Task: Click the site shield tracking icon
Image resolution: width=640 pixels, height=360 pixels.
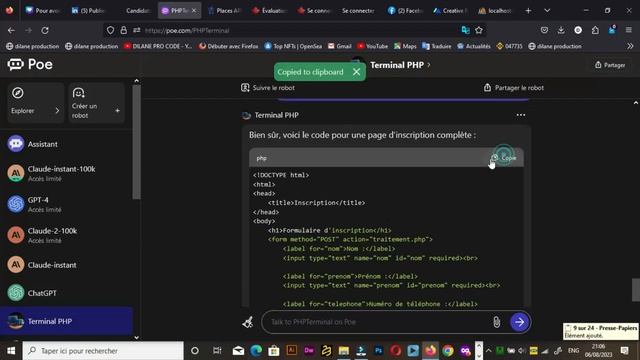Action: 110,30
